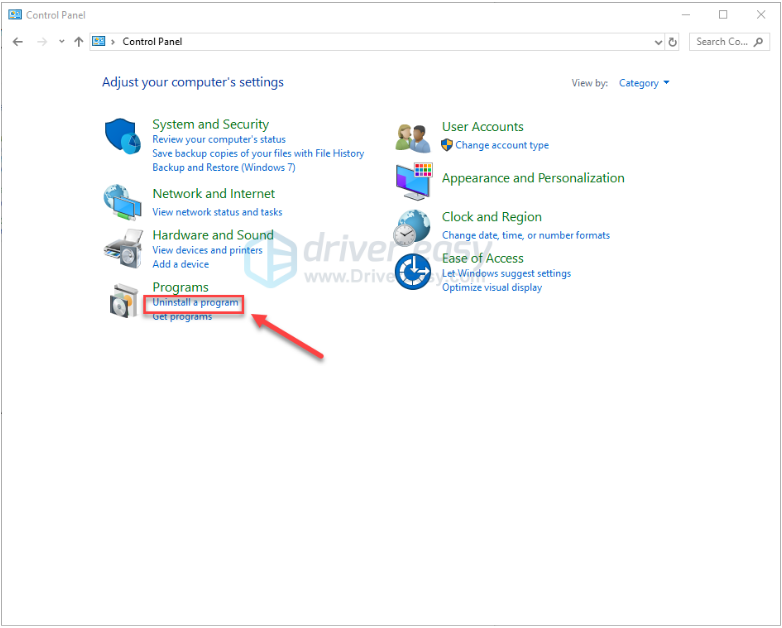Click the System and Security shield icon
The height and width of the screenshot is (628, 782).
123,136
